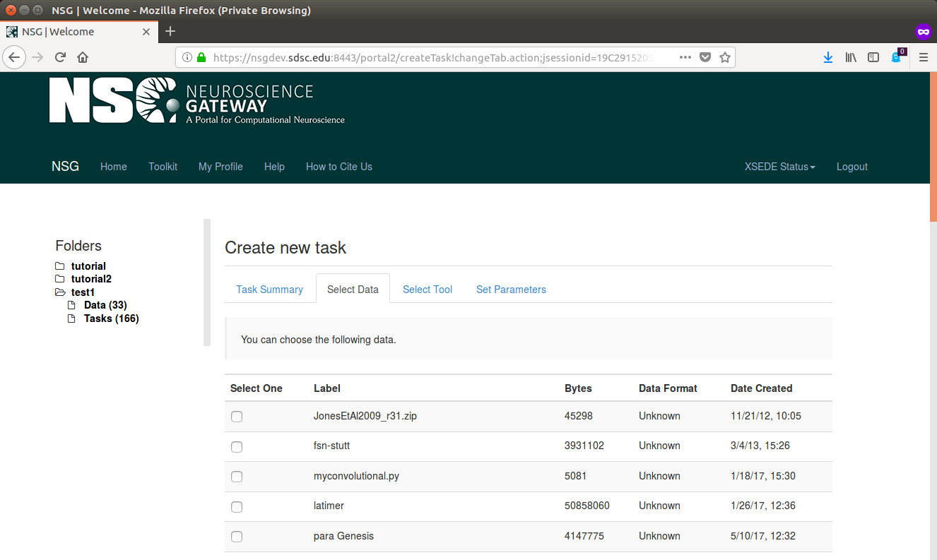This screenshot has width=937, height=560.
Task: Open the tutorial2 folder
Action: [x=91, y=279]
